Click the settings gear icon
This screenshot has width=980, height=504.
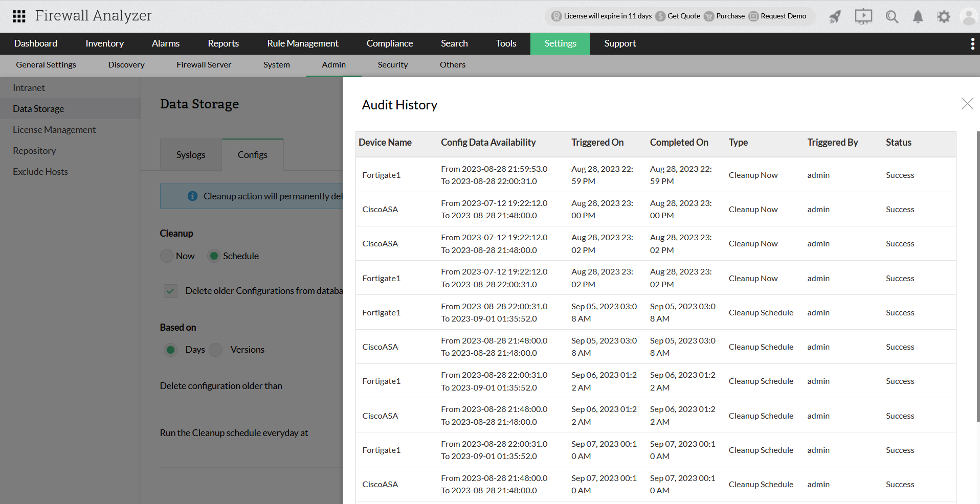click(944, 16)
